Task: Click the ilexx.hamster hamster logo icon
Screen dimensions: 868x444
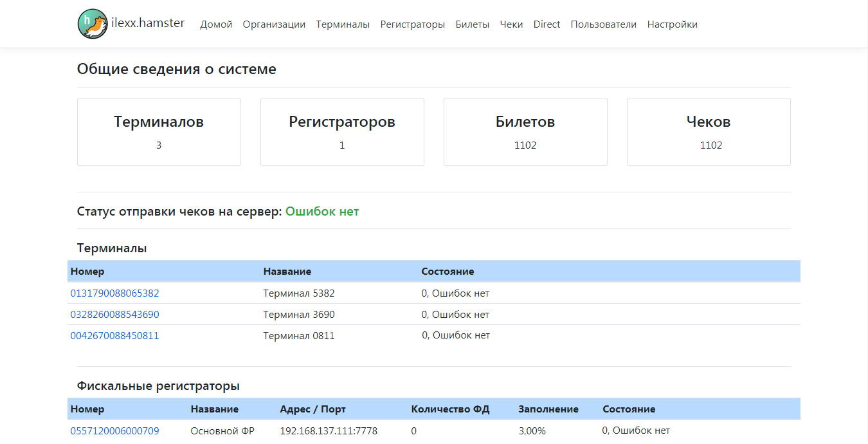Action: (93, 24)
